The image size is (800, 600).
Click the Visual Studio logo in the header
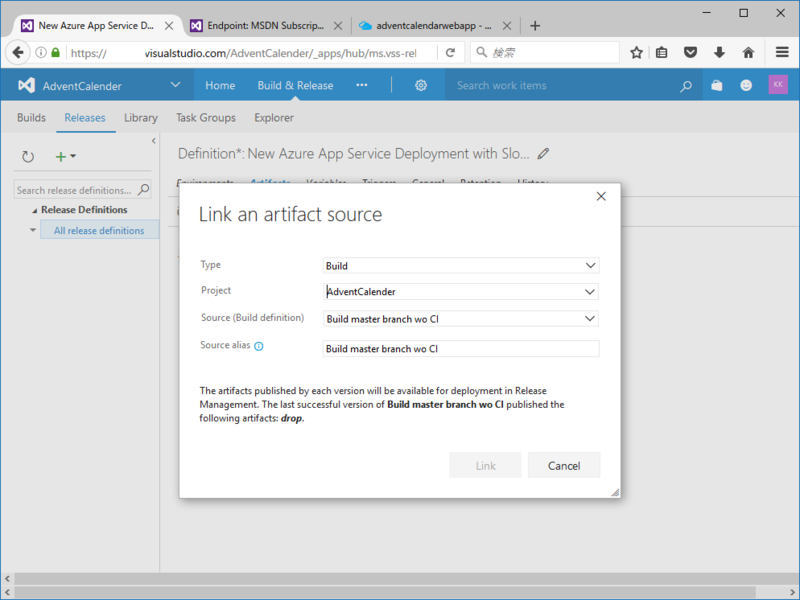pos(26,85)
